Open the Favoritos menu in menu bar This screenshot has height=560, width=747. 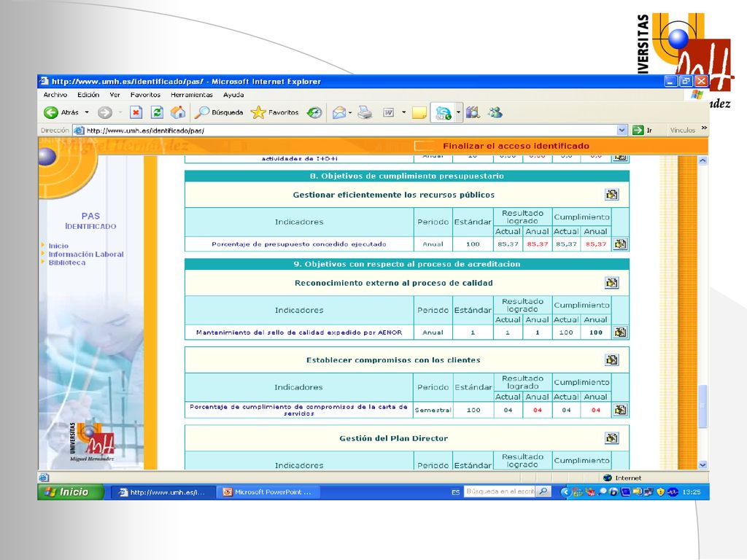click(145, 95)
